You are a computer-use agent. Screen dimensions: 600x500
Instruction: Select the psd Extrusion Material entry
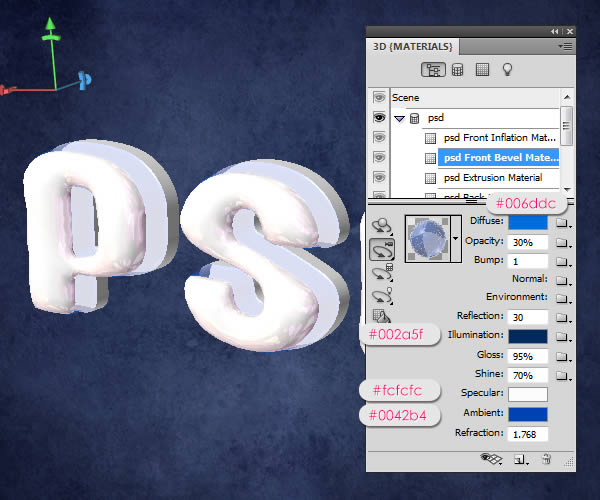pos(492,178)
